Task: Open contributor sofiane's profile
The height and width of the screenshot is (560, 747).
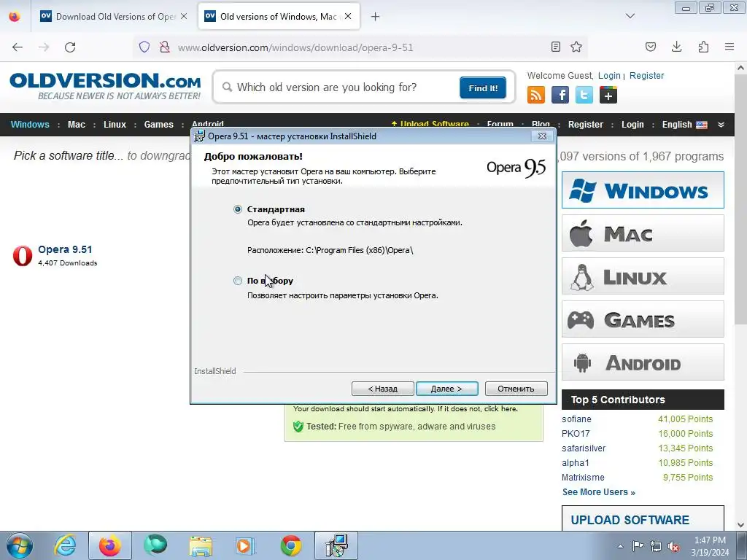Action: [576, 419]
